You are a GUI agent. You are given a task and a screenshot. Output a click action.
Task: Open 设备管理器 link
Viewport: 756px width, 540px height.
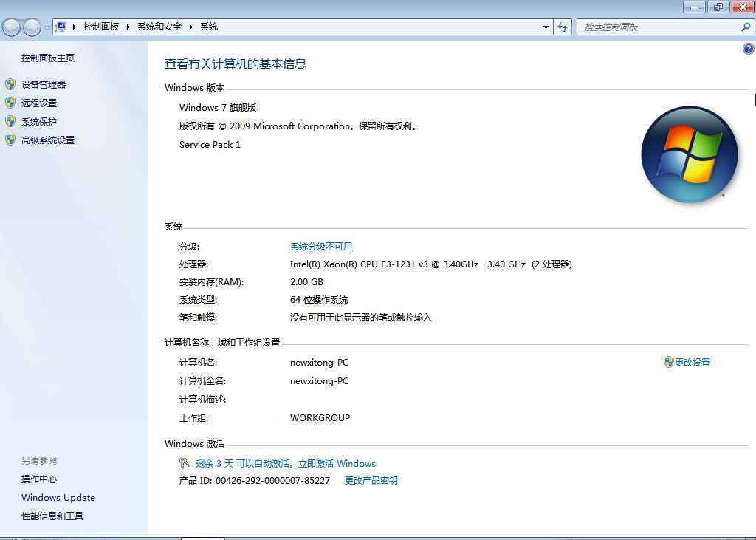(44, 84)
